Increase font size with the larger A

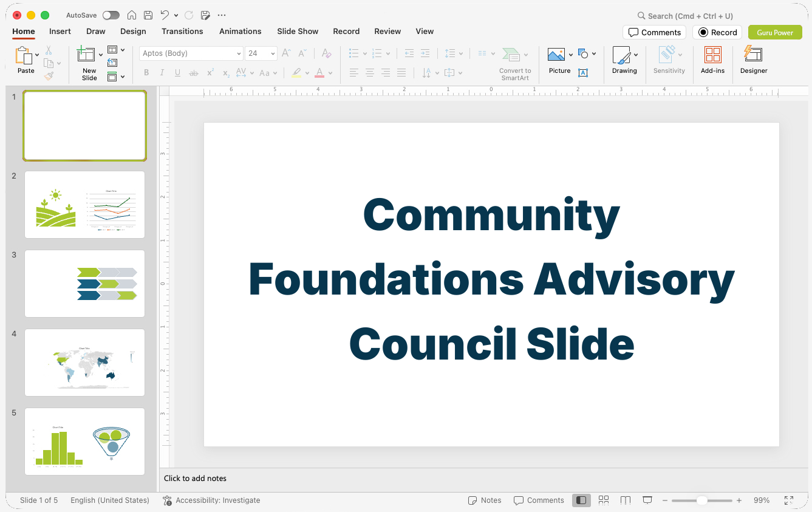(287, 53)
